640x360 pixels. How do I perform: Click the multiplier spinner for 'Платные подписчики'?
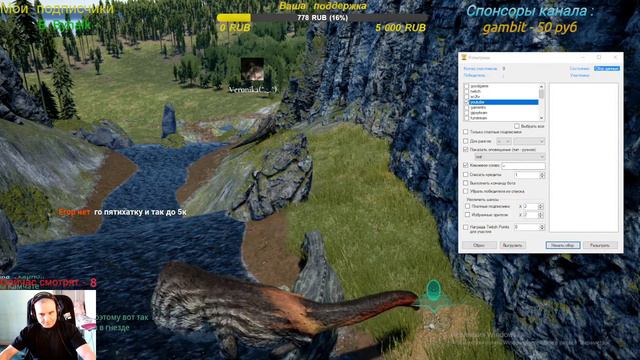click(541, 207)
